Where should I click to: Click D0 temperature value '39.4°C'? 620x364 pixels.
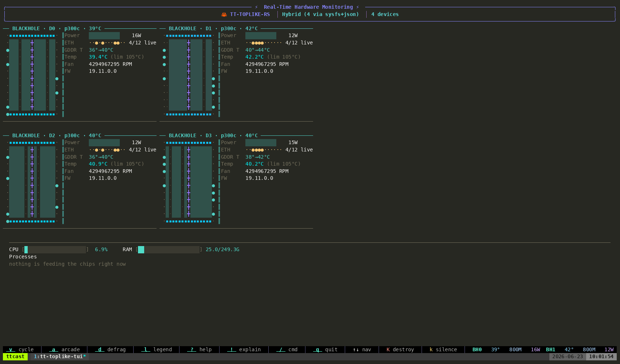point(98,57)
